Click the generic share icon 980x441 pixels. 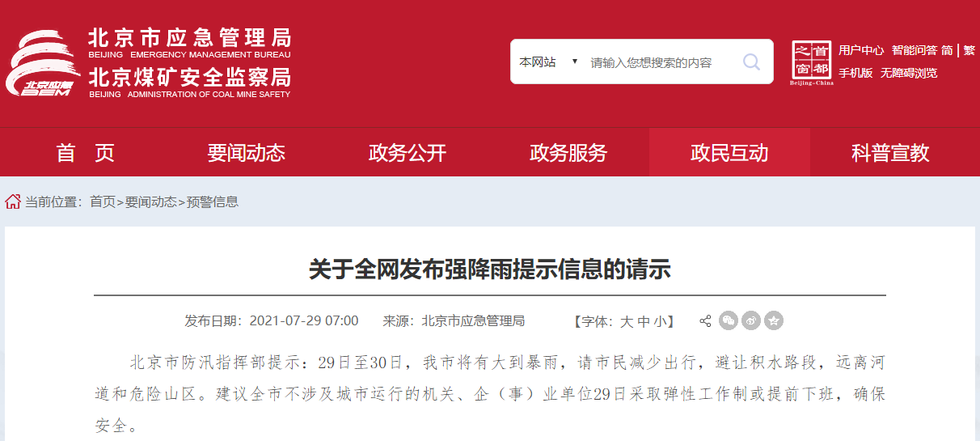pyautogui.click(x=705, y=321)
